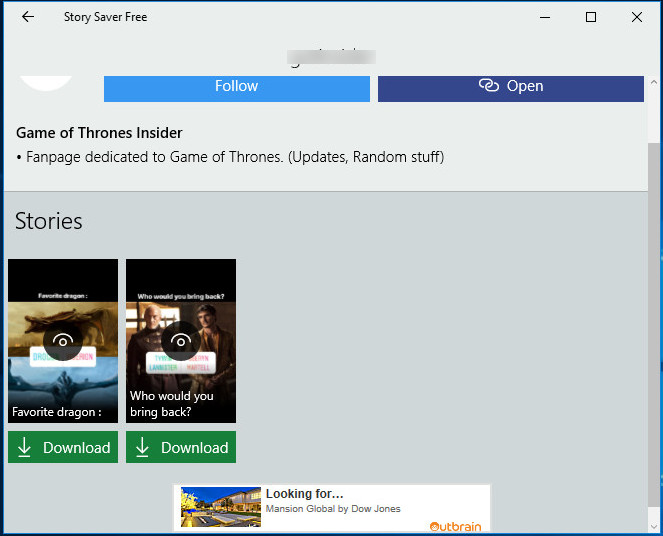Screen dimensions: 663x536
Task: Click the Stories section heading
Action: coord(49,221)
